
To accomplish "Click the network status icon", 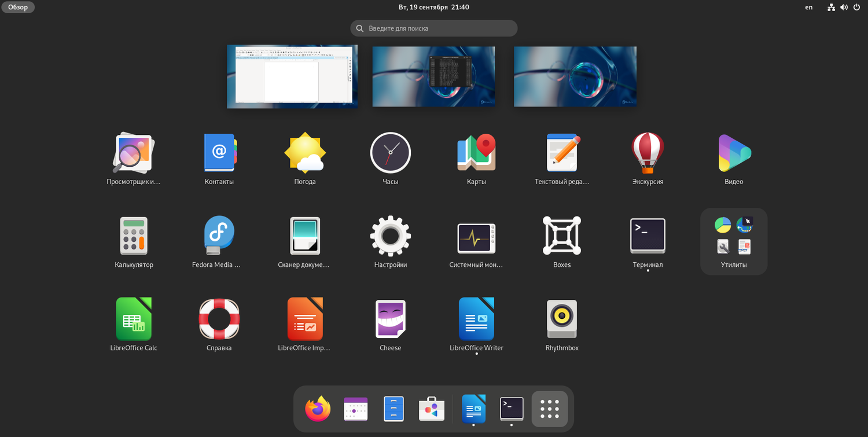I will (832, 8).
